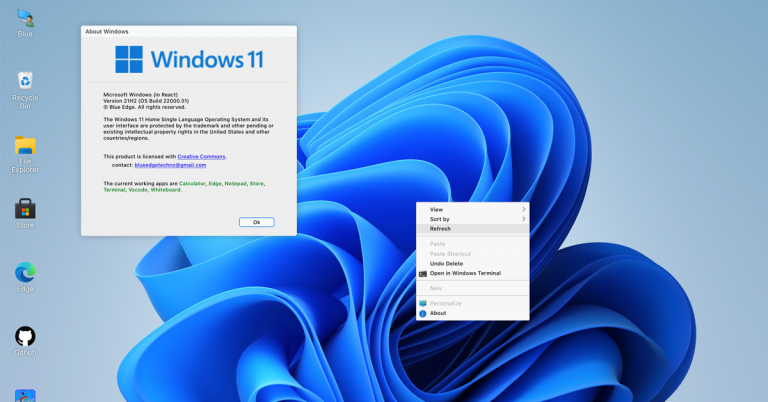Click the Blue Edge All rights reserved line

tap(144, 107)
